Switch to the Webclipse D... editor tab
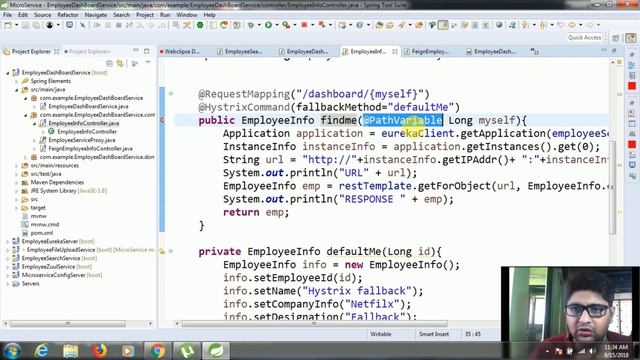The width and height of the screenshot is (640, 360). 182,51
